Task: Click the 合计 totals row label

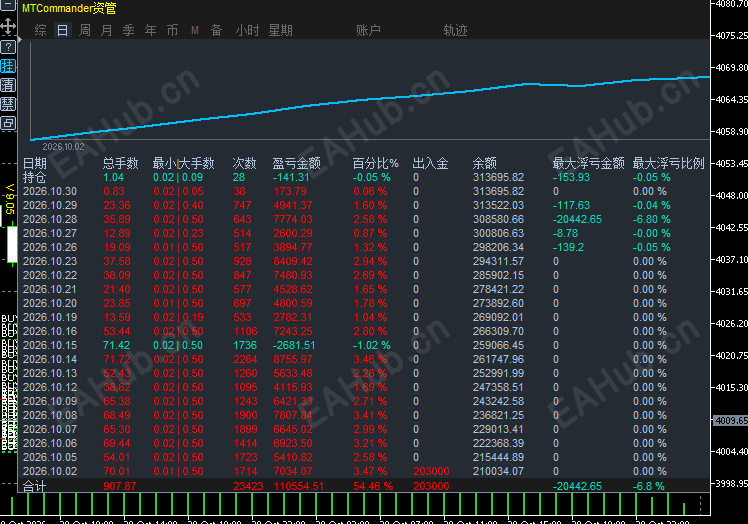Action: pos(35,486)
